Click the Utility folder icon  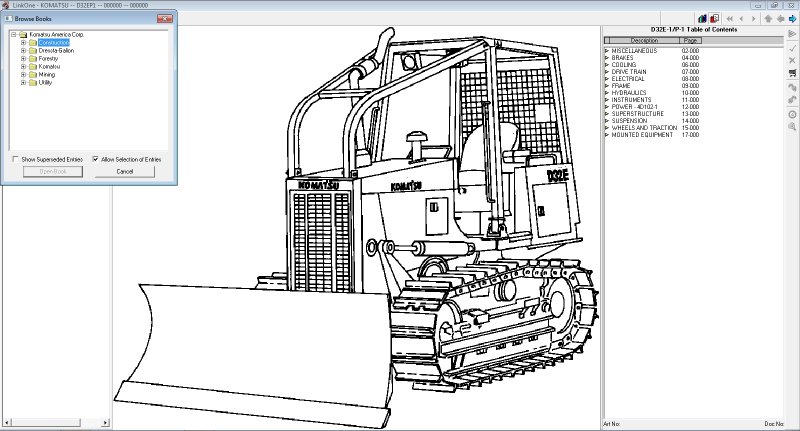click(33, 82)
